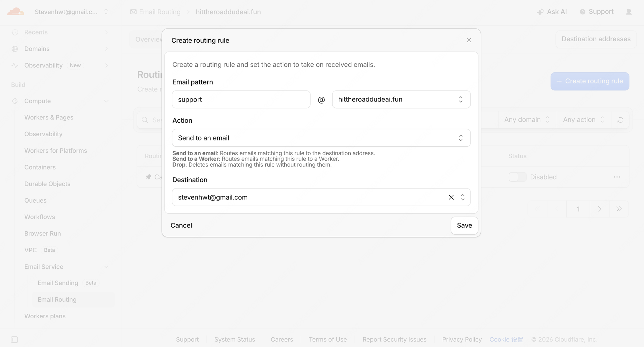Click the Email Routing envelope breadcrumb icon
The height and width of the screenshot is (347, 644).
point(133,12)
